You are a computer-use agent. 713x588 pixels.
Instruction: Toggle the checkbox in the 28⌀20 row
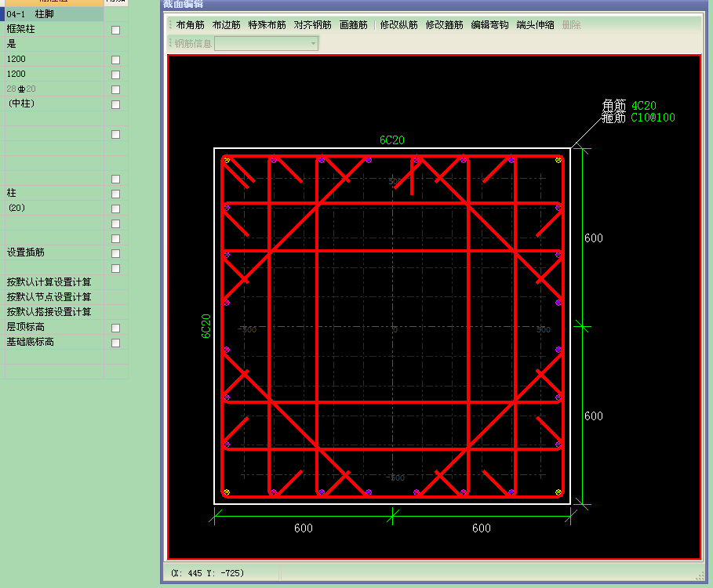click(116, 89)
